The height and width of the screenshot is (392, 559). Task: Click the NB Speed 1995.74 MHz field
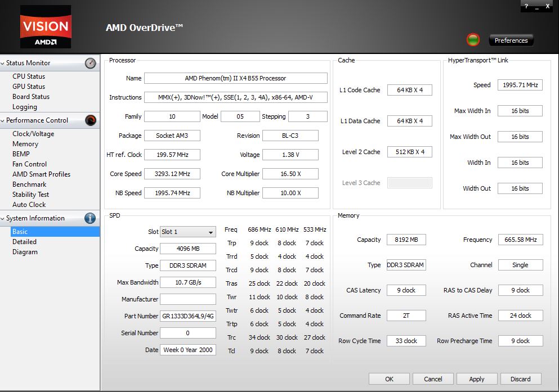coord(172,193)
